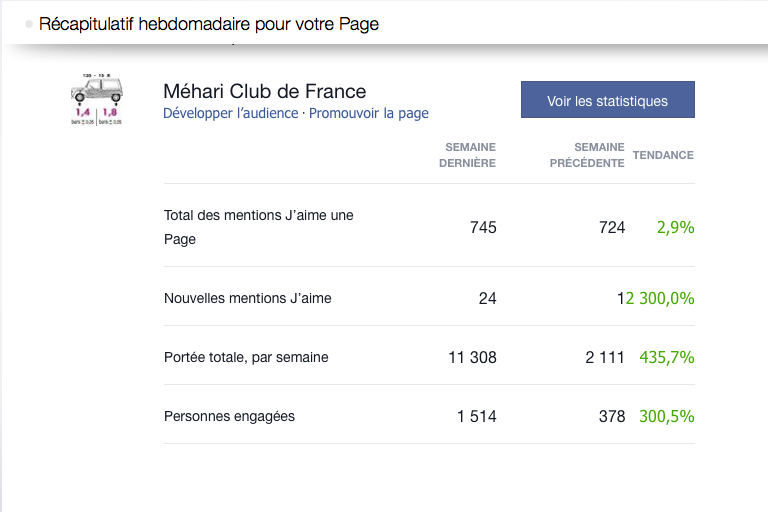
Task: Click the 2,9% trend value
Action: pos(675,227)
